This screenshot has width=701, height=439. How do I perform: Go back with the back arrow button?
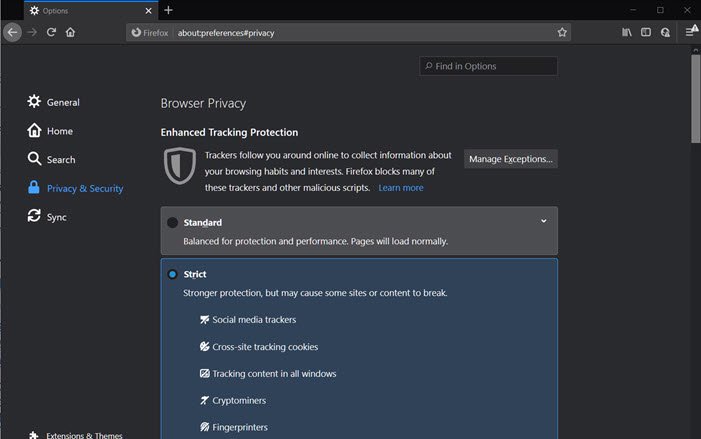13,32
